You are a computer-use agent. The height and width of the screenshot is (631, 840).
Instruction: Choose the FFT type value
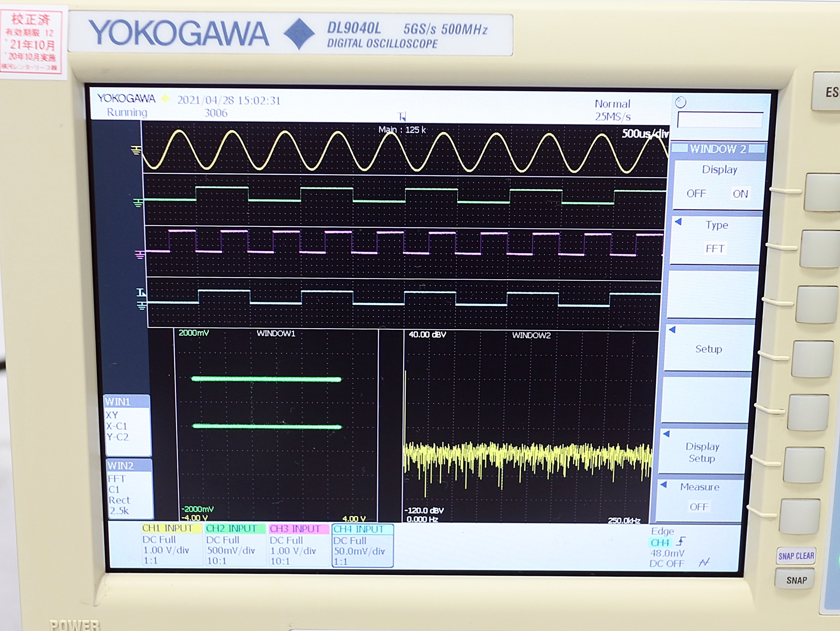tap(715, 249)
